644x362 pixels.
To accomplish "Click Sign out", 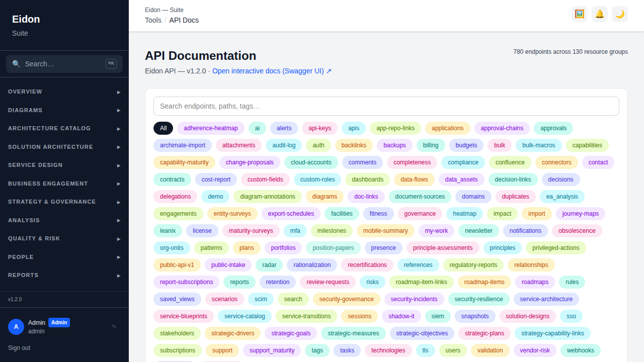I will click(x=19, y=348).
